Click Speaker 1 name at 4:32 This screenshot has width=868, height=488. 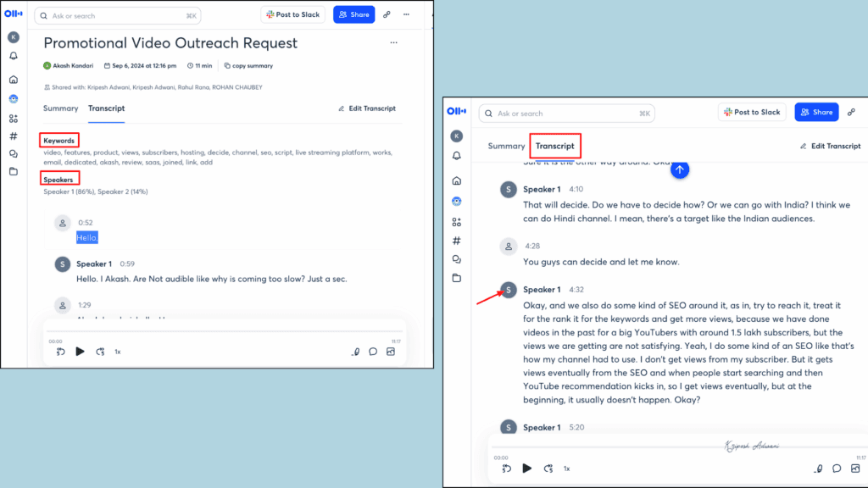pyautogui.click(x=542, y=290)
